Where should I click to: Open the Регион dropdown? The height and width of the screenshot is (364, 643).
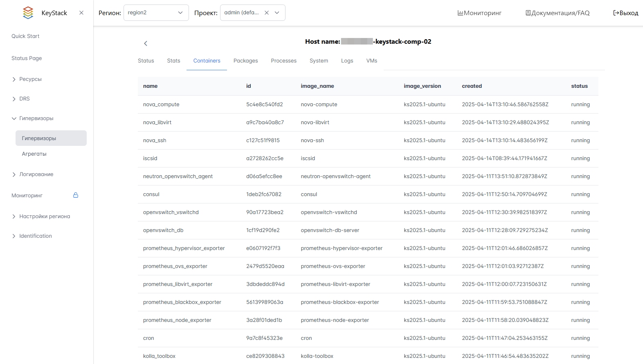point(156,13)
